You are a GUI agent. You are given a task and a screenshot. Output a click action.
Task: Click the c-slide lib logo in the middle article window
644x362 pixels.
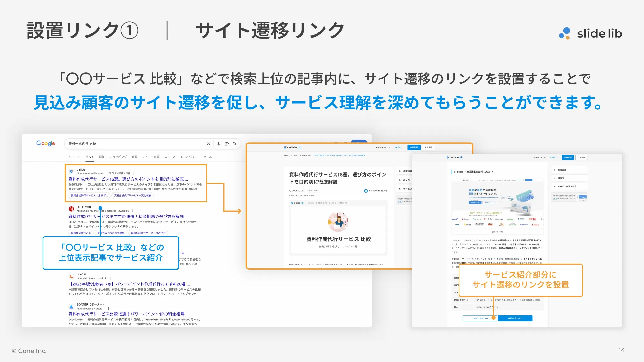pyautogui.click(x=292, y=147)
